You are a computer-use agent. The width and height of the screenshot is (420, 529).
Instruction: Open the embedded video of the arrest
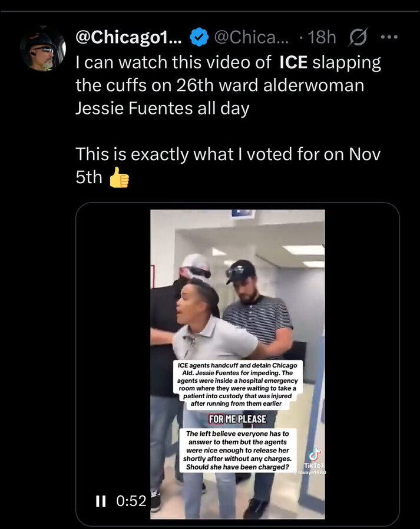[237, 364]
